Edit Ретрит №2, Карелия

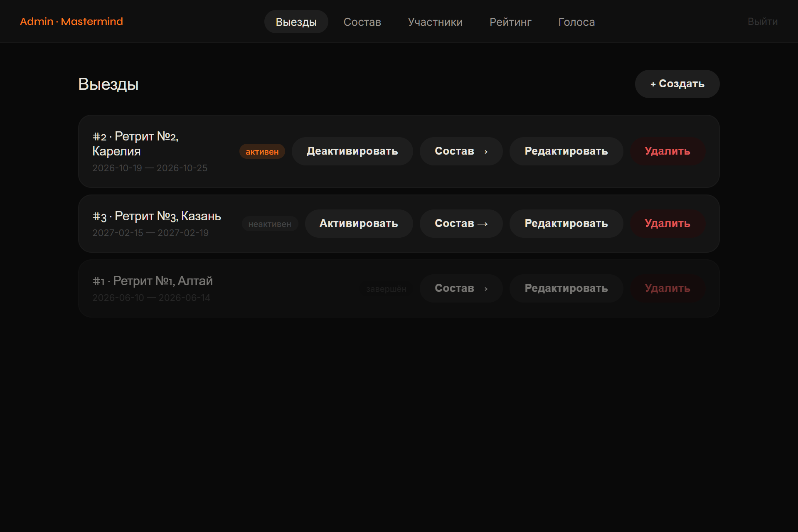tap(566, 151)
